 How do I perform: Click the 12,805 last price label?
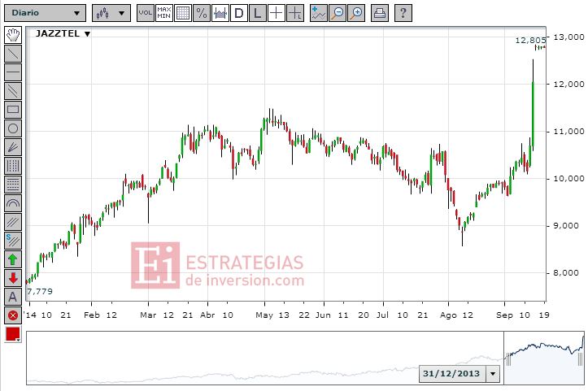pyautogui.click(x=530, y=40)
